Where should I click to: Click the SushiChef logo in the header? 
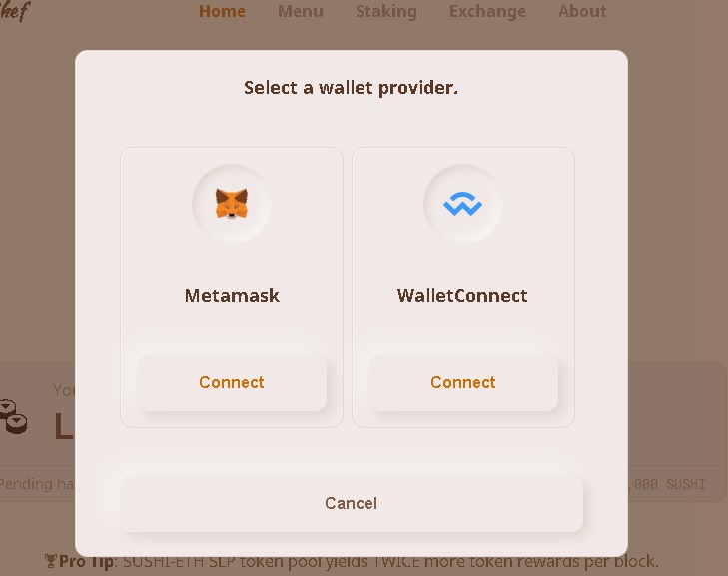point(15,11)
